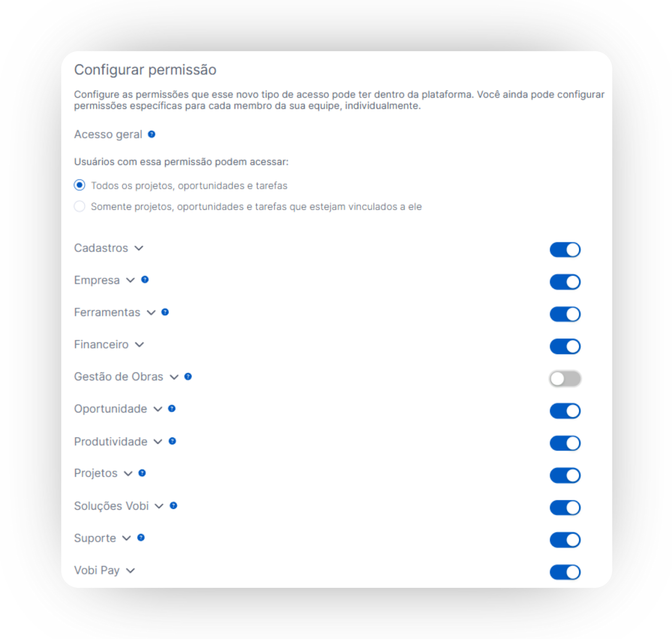672x639 pixels.
Task: Click the Produtividade question mark icon
Action: click(x=172, y=441)
